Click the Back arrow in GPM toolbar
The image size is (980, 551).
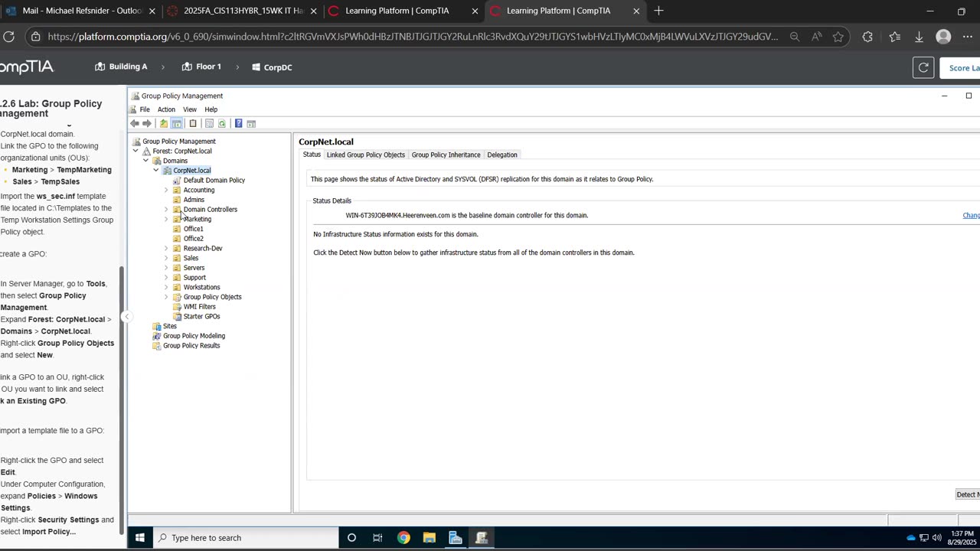[135, 123]
